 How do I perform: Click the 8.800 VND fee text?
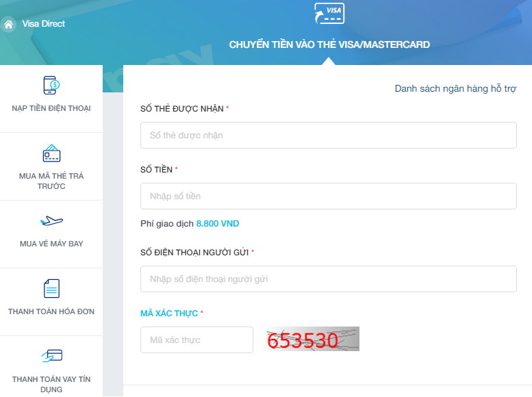(218, 224)
